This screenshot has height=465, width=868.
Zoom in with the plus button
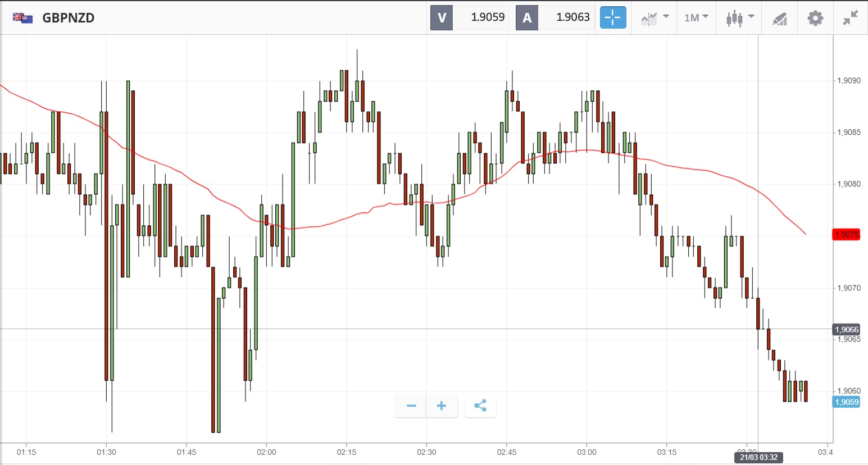pyautogui.click(x=442, y=406)
